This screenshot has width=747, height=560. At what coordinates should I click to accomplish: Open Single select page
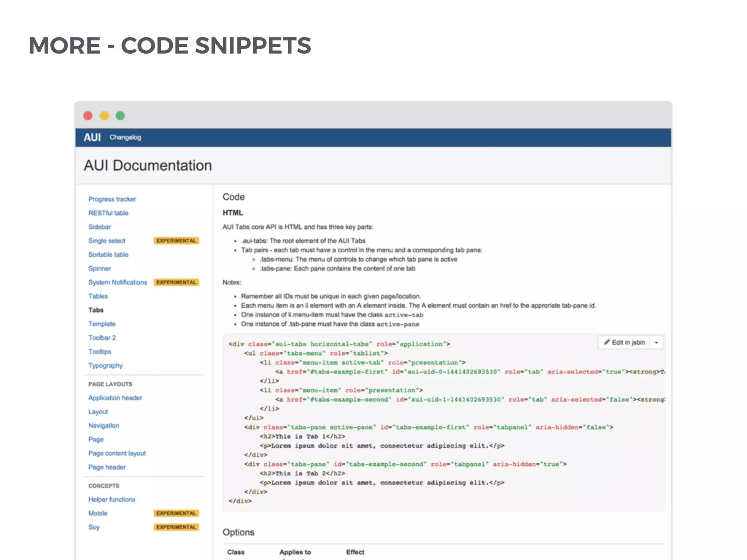[107, 241]
